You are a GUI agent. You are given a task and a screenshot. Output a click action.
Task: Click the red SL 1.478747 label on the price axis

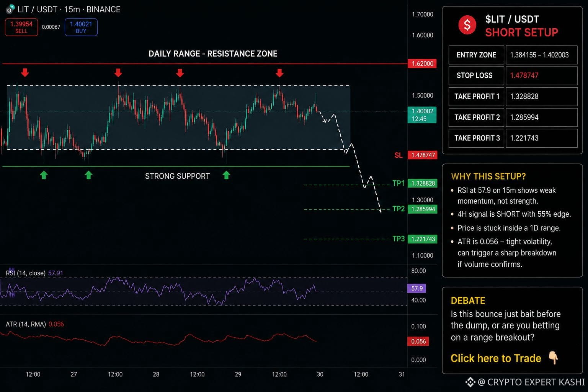click(x=423, y=155)
